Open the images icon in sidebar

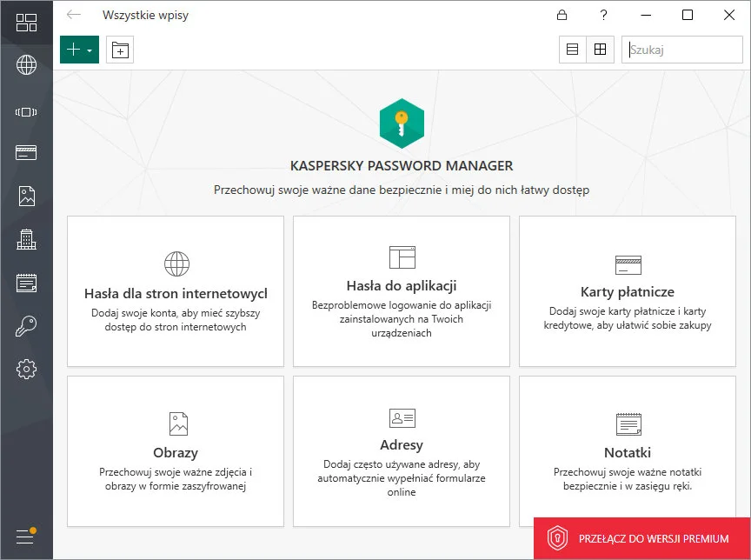(x=26, y=196)
